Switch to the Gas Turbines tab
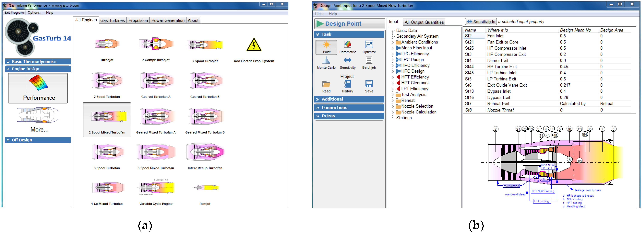Viewport: 644px width, 235px height. click(113, 20)
